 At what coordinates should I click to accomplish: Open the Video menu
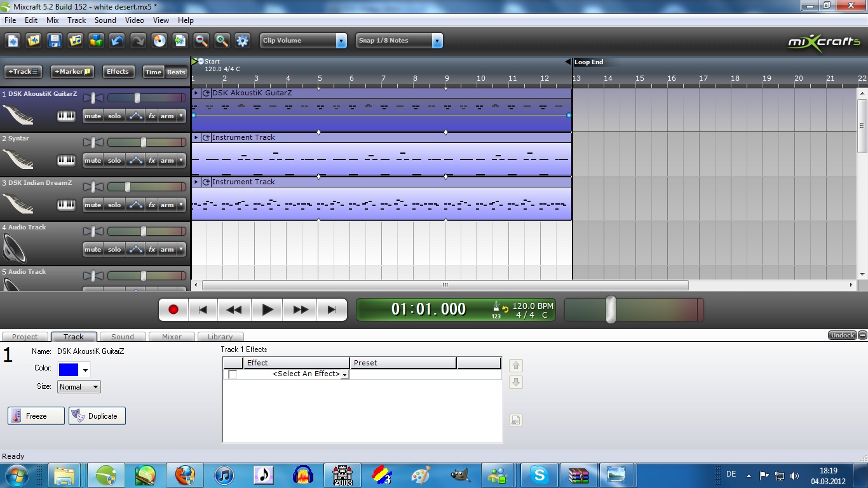pyautogui.click(x=134, y=20)
